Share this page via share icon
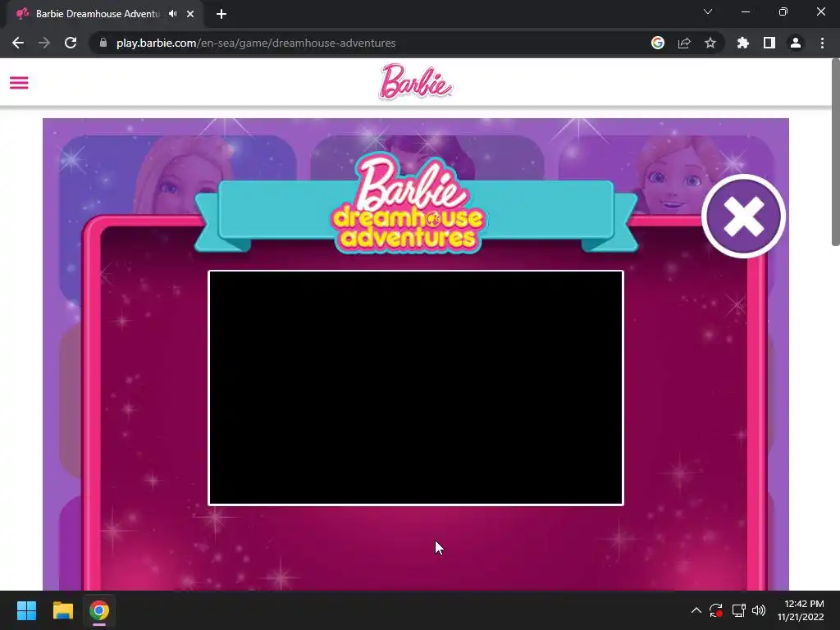Image resolution: width=840 pixels, height=630 pixels. [x=684, y=43]
